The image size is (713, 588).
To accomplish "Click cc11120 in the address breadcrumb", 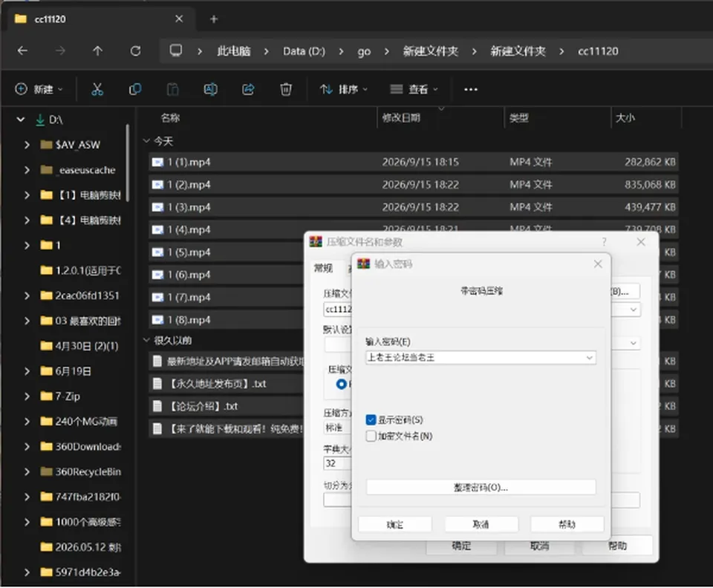I will point(598,51).
